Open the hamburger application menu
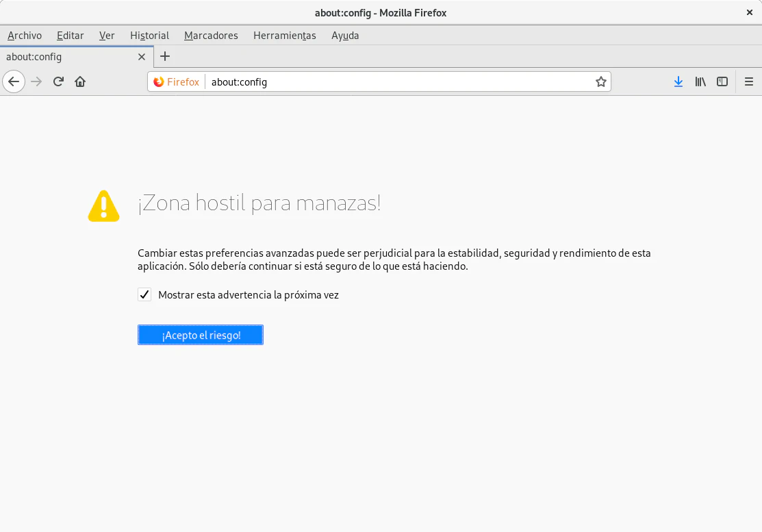762x532 pixels. click(748, 81)
